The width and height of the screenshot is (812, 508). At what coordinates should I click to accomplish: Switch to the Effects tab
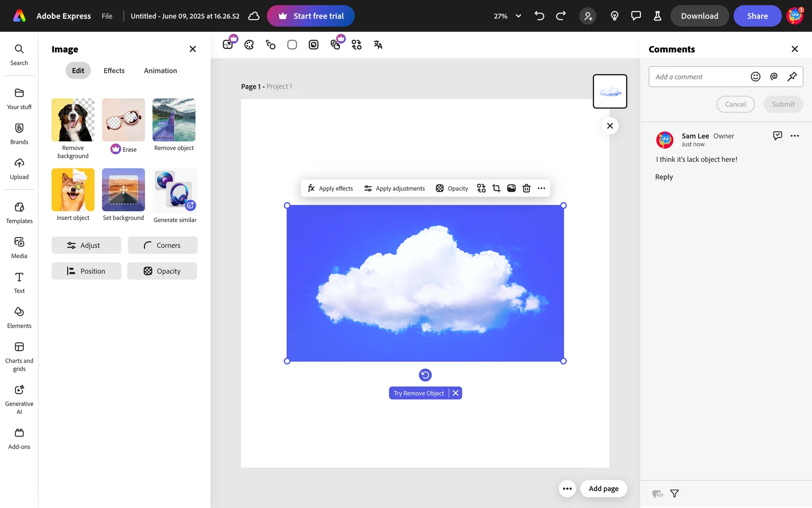coord(114,71)
